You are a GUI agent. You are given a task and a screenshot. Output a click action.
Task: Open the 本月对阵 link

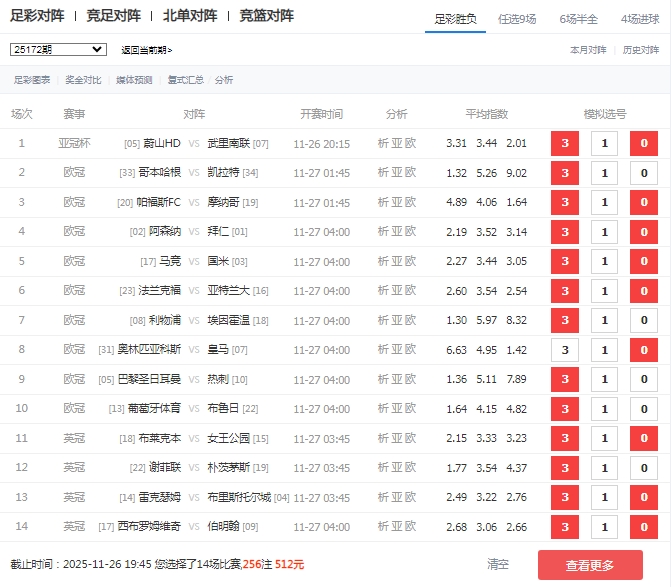588,49
